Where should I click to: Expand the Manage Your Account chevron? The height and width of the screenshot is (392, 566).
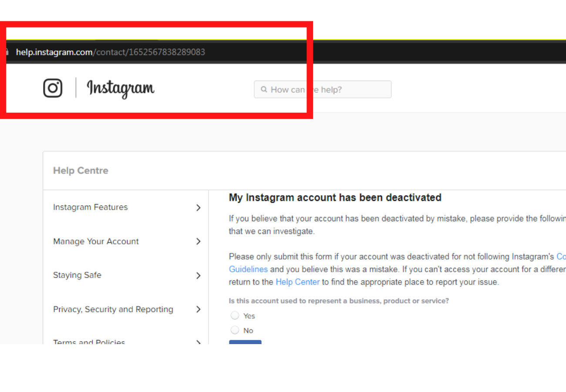199,241
